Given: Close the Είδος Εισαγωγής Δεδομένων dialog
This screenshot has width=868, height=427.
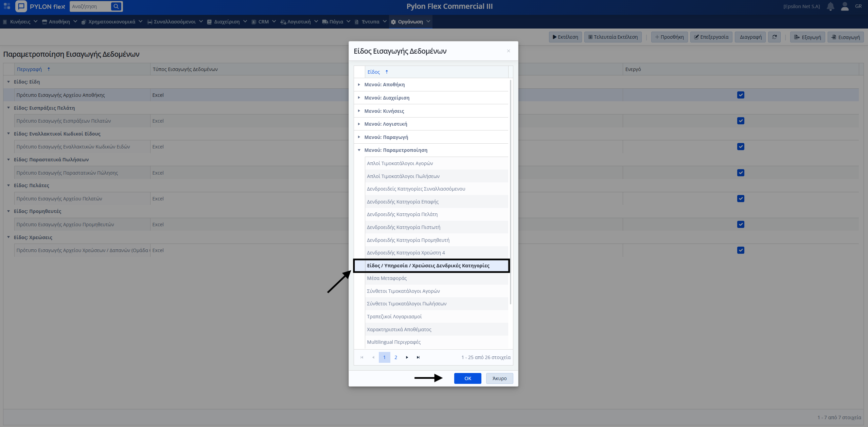Looking at the screenshot, I should (509, 51).
